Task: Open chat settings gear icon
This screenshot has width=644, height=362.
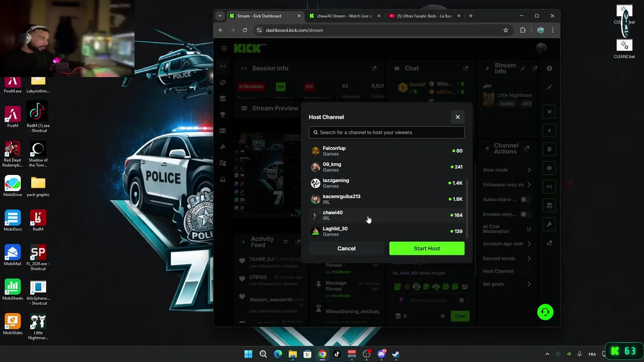Action: pos(443,316)
